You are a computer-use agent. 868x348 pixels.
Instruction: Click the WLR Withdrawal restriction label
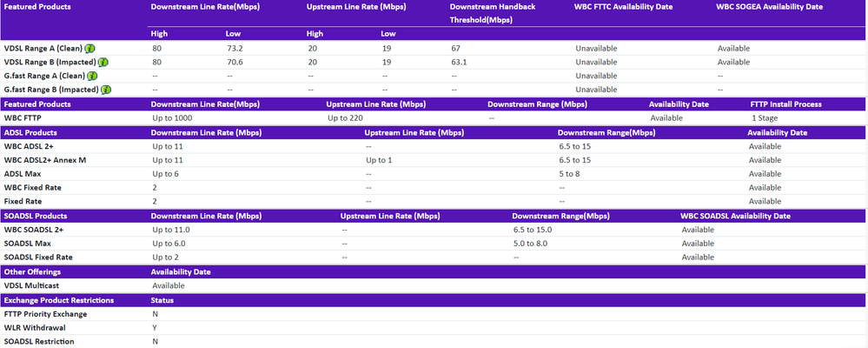click(34, 328)
